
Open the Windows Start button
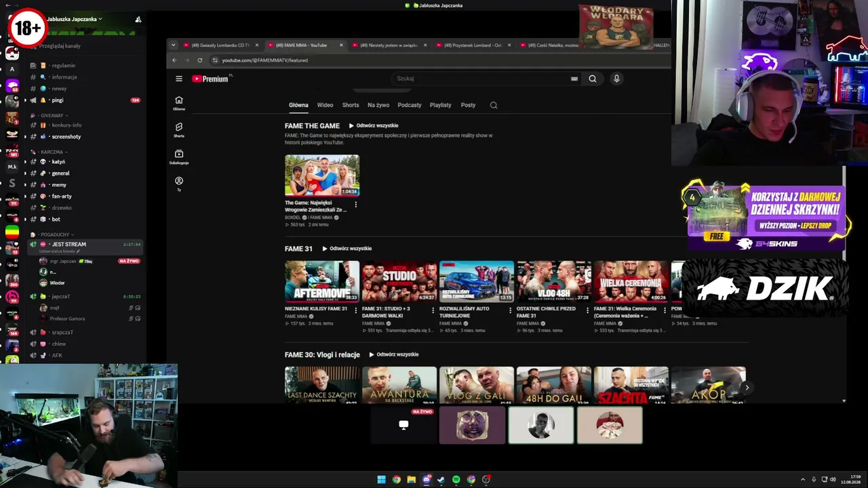[x=382, y=480]
